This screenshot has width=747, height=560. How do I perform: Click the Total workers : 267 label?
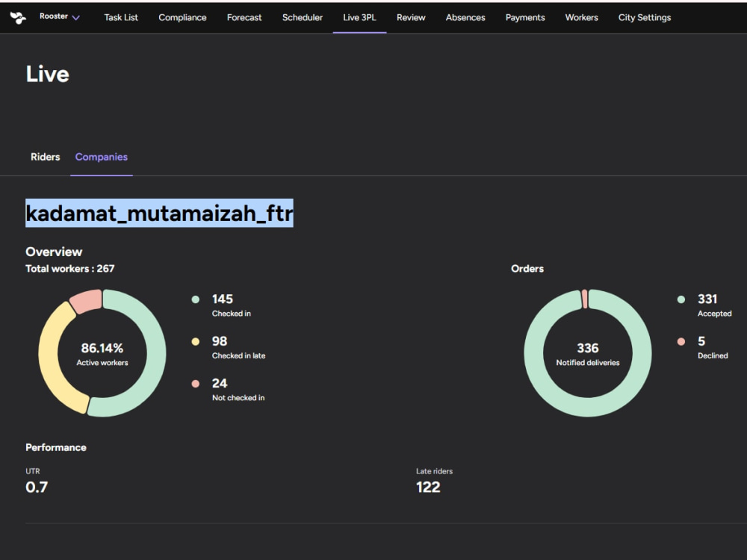[70, 269]
